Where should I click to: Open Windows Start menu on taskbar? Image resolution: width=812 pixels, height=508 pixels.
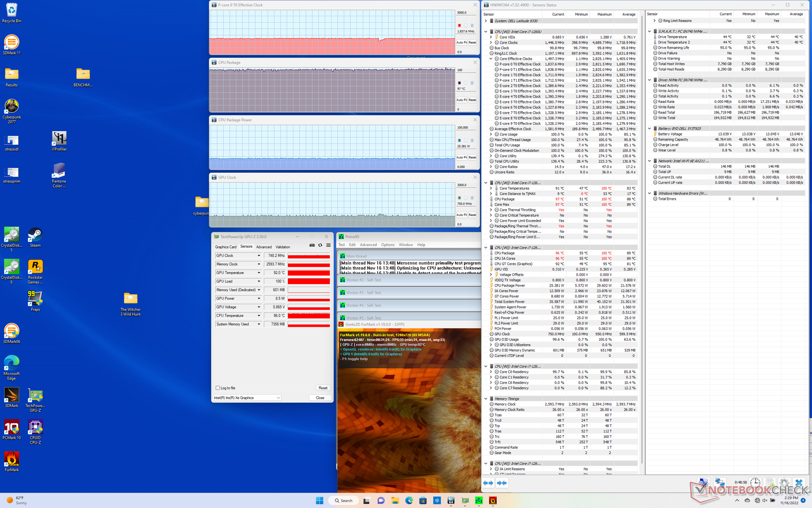click(x=319, y=500)
